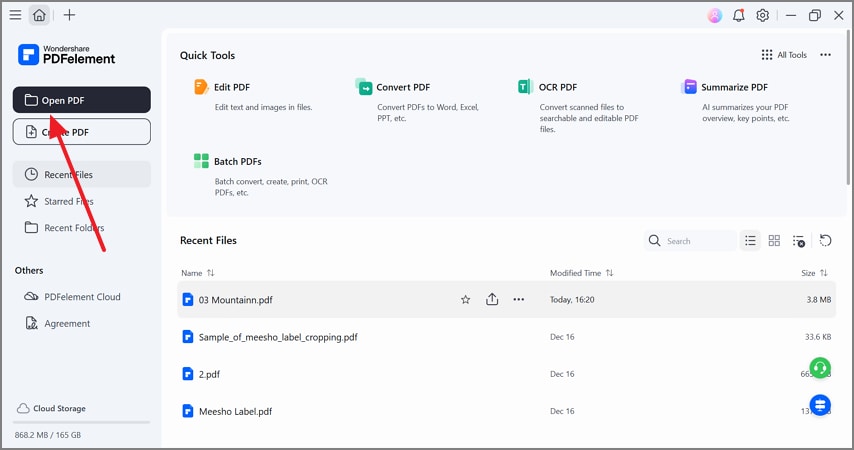Open more options for 03 Mountainn.pdf

click(518, 299)
